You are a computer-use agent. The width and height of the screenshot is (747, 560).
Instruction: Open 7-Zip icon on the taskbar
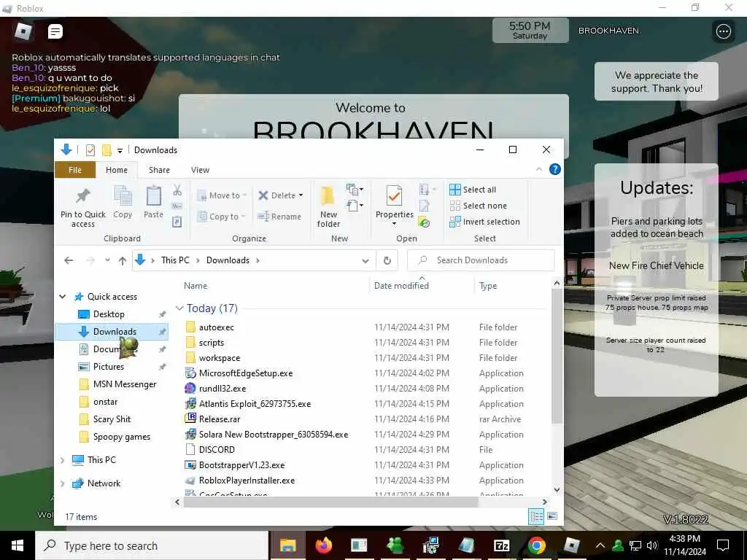(x=501, y=545)
